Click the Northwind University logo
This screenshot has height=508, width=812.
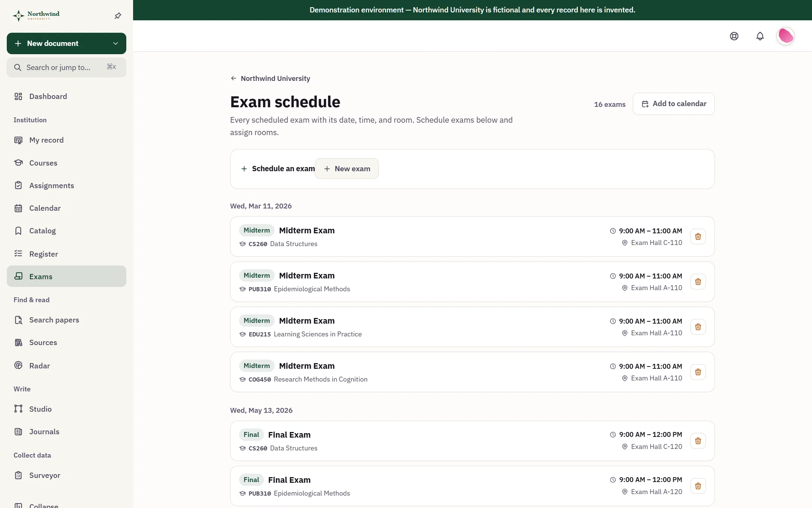(x=36, y=15)
